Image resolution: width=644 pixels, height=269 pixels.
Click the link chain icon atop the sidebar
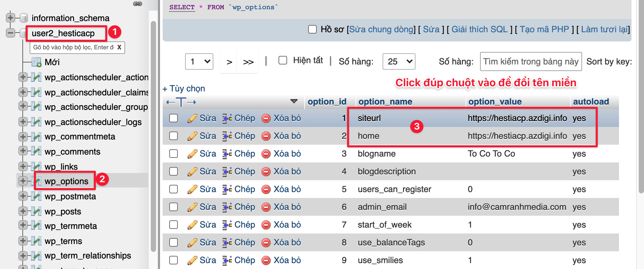click(x=137, y=4)
